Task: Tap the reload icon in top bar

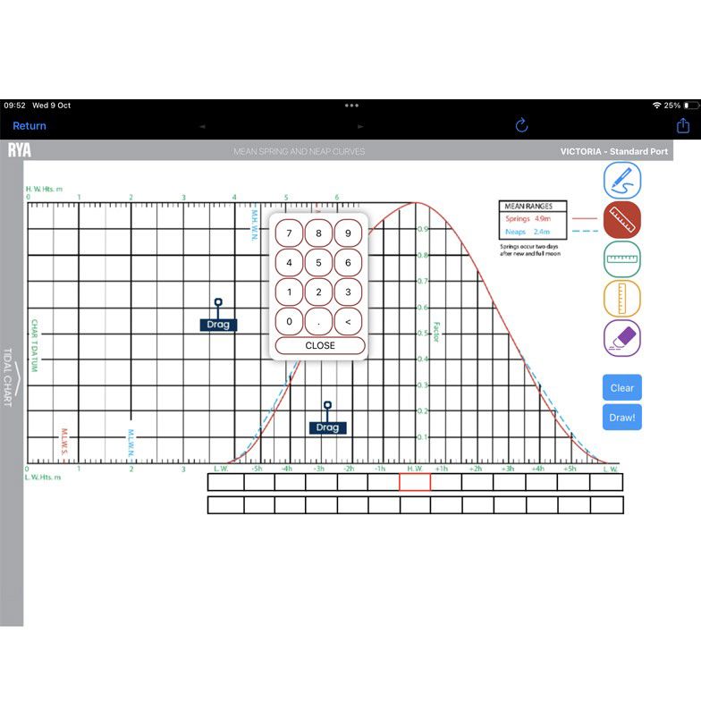Action: [x=522, y=126]
